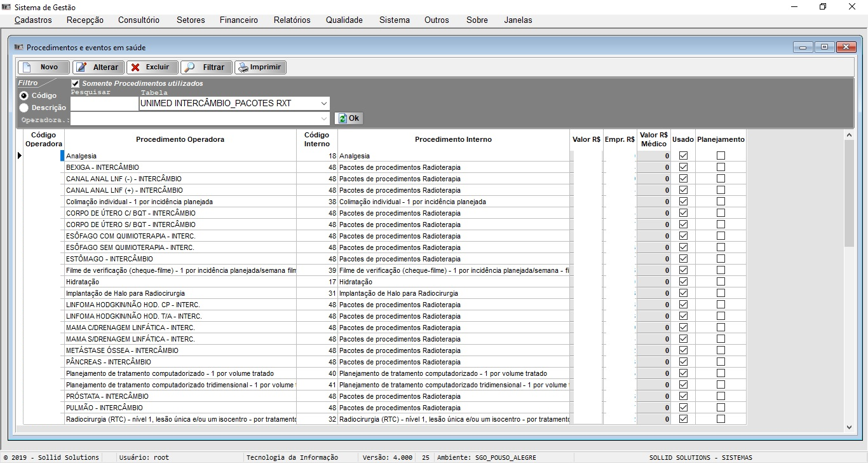Click the vertical scrollbar thumb of the grid
This screenshot has height=463, width=868.
pyautogui.click(x=849, y=193)
